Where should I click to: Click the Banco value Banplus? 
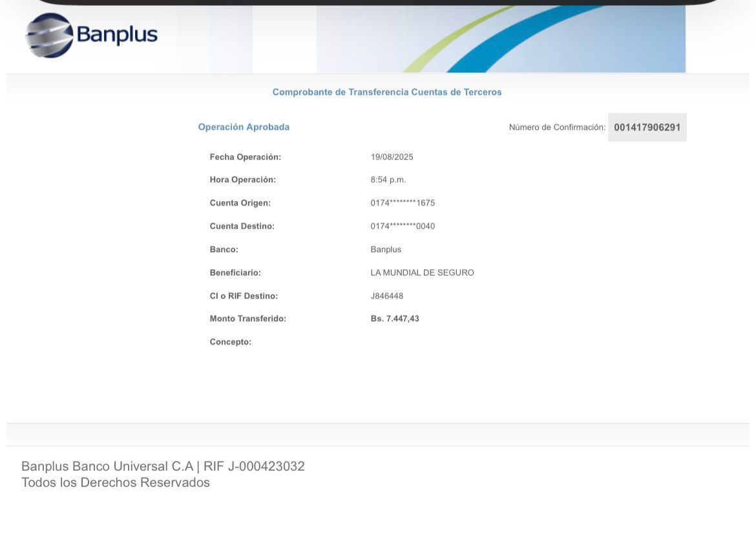(x=386, y=250)
